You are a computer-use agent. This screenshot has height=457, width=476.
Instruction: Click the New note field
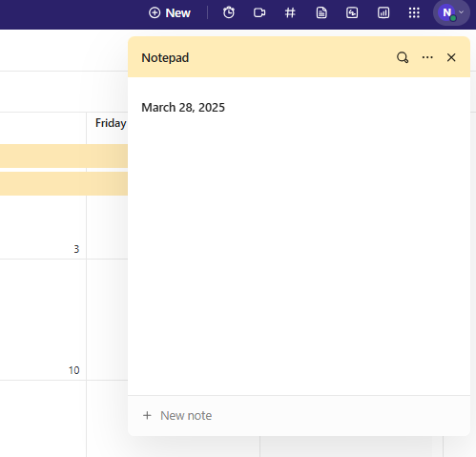[x=299, y=415]
